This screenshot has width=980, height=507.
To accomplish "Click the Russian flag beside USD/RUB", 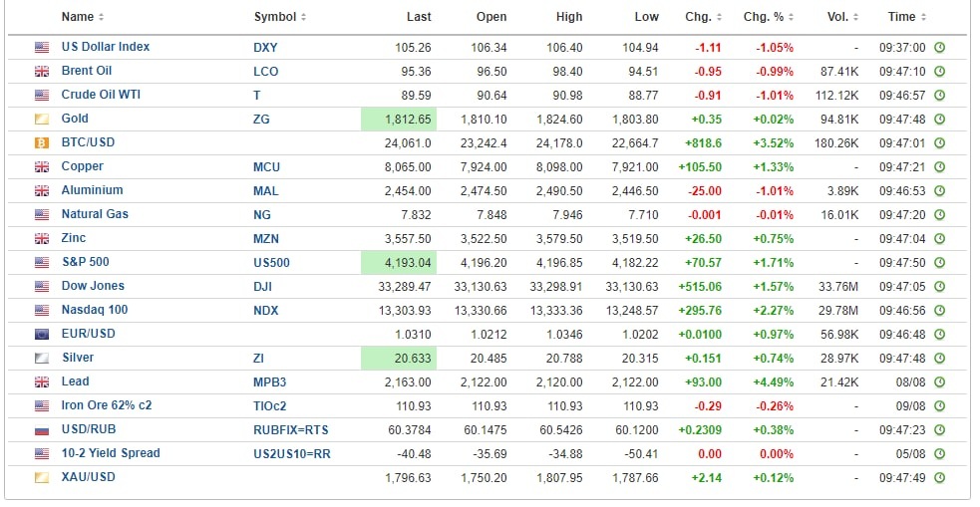I will tap(42, 429).
